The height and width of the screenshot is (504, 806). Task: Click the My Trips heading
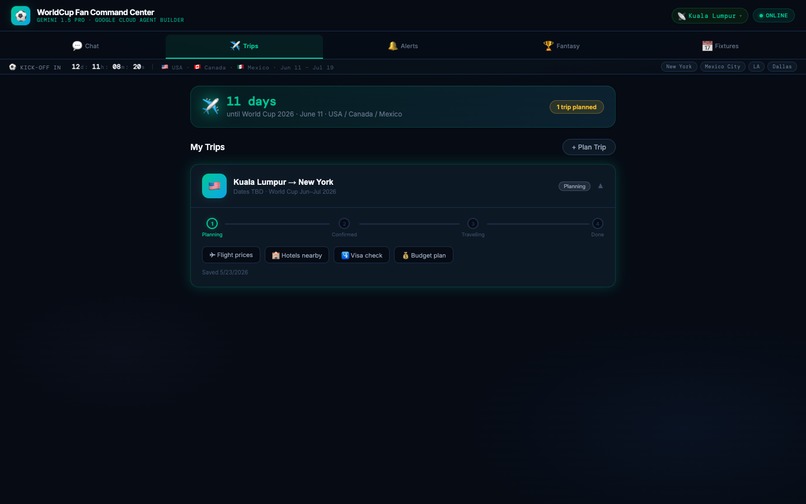[x=207, y=147]
